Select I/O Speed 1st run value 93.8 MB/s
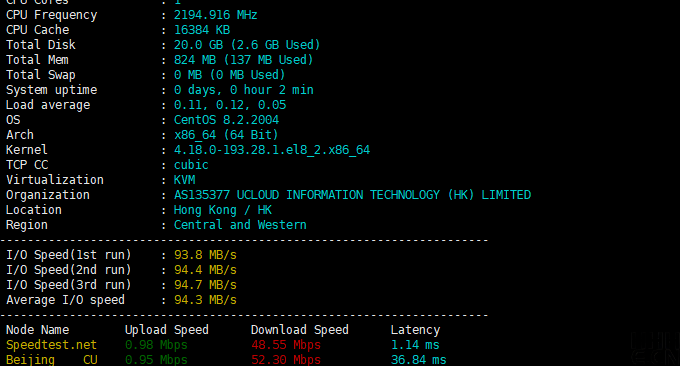Screen dimensions: 680x366 206,255
